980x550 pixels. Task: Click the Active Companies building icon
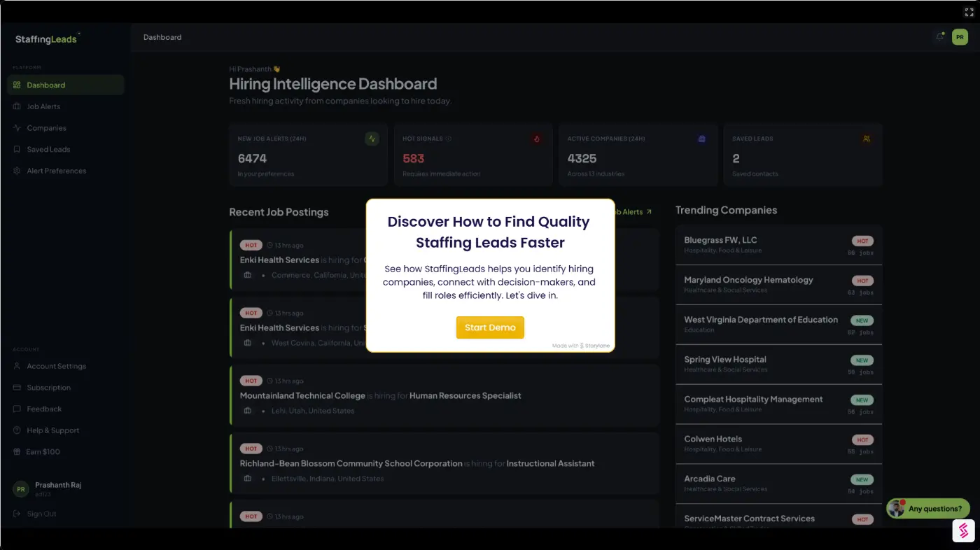tap(702, 139)
